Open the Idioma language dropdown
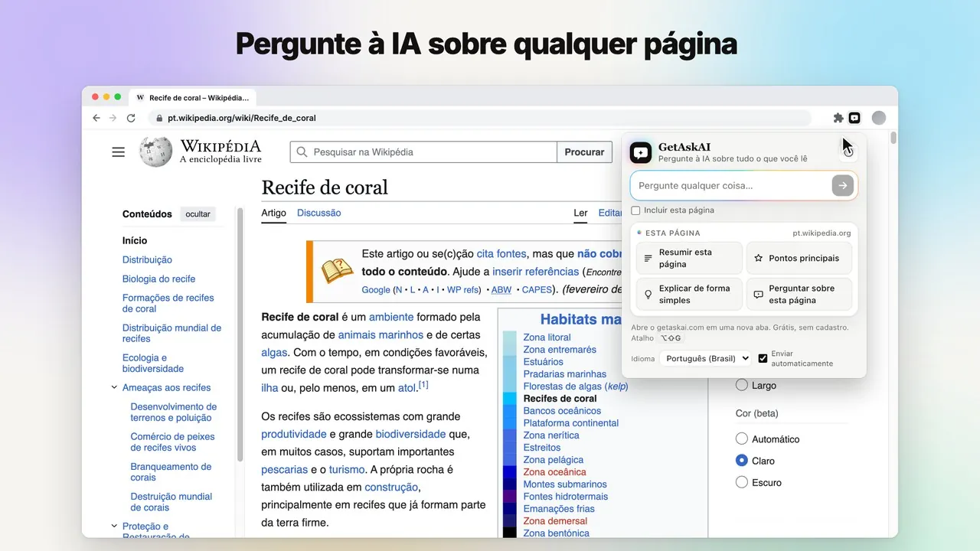The image size is (980, 551). (705, 358)
